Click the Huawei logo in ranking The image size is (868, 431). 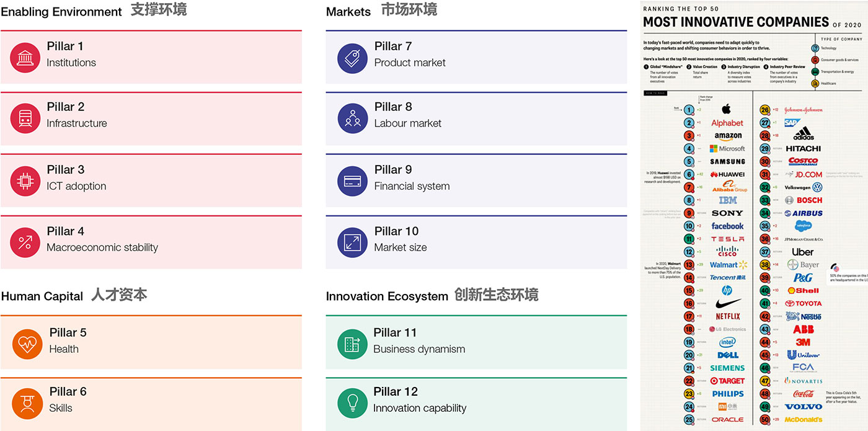click(x=727, y=175)
